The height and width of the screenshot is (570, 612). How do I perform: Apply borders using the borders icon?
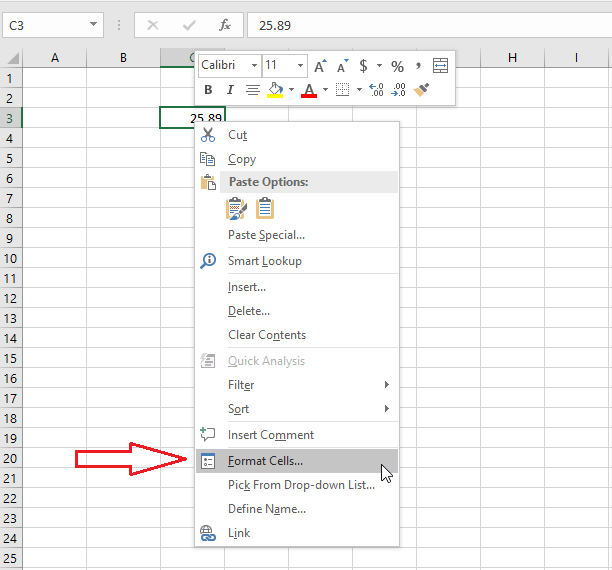[x=342, y=90]
